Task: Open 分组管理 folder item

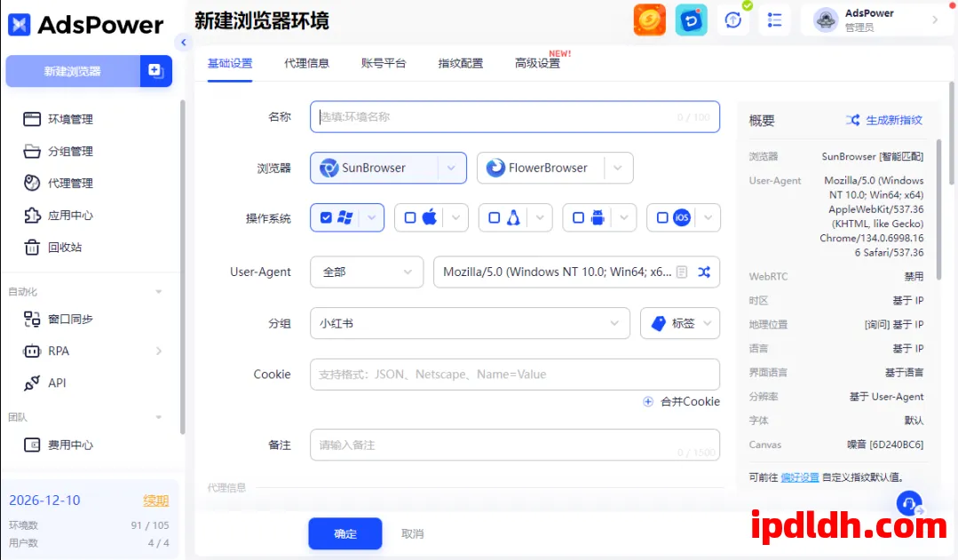Action: (58, 151)
